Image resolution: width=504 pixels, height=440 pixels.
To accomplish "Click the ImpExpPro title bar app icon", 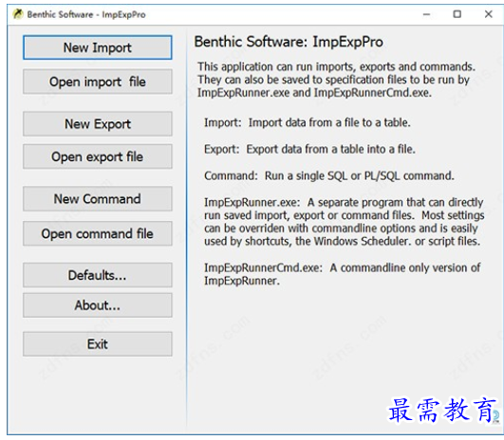I will tap(18, 14).
